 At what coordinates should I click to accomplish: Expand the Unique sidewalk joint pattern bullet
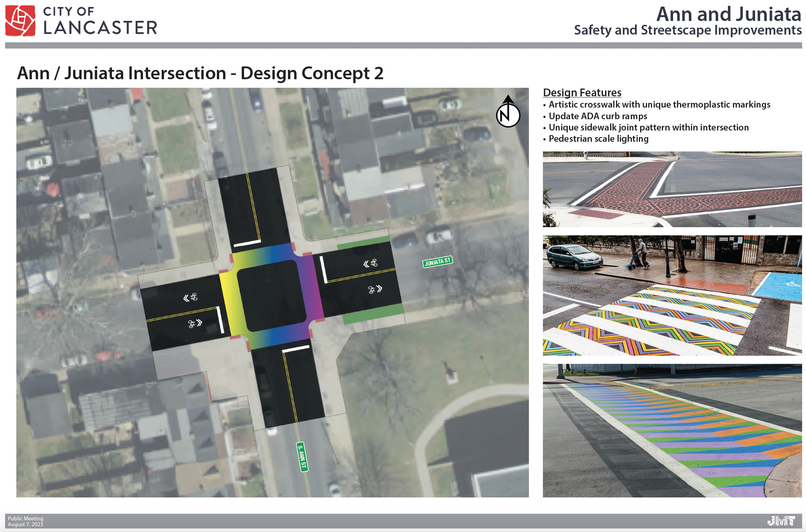pos(649,127)
